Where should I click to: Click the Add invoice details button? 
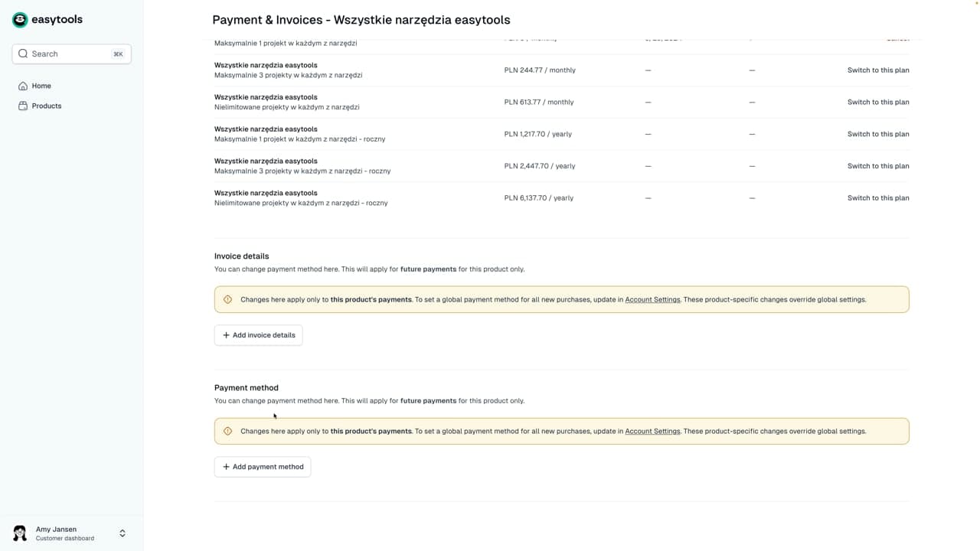(259, 335)
